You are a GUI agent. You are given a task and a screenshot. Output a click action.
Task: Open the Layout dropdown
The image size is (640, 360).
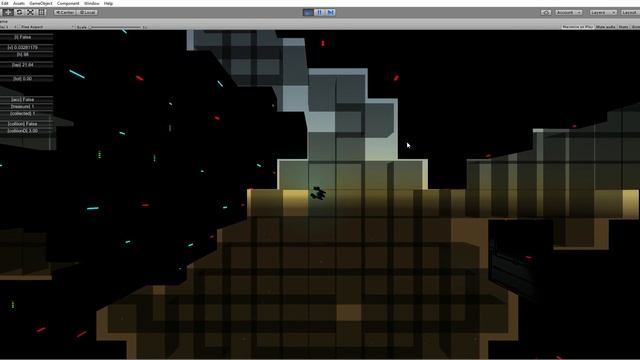(630, 12)
